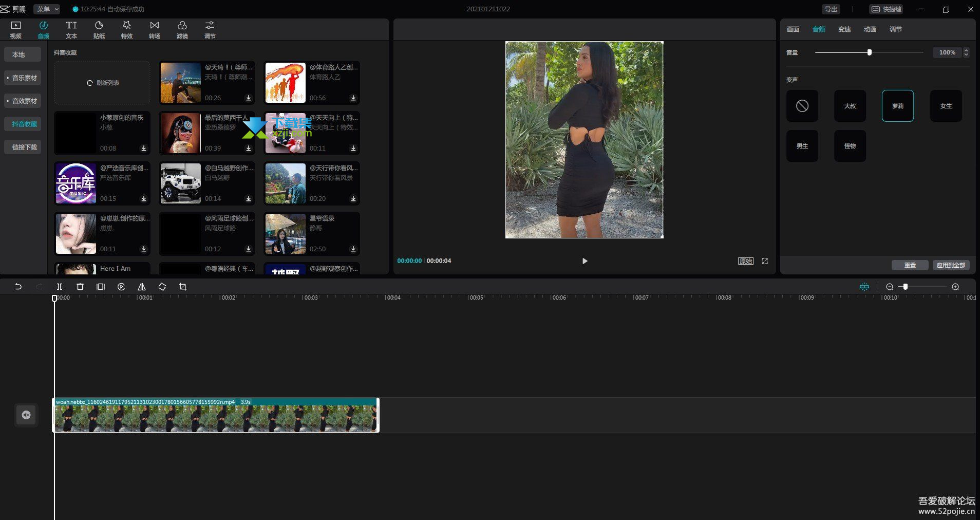
Task: Click the mirror flip icon
Action: (142, 287)
